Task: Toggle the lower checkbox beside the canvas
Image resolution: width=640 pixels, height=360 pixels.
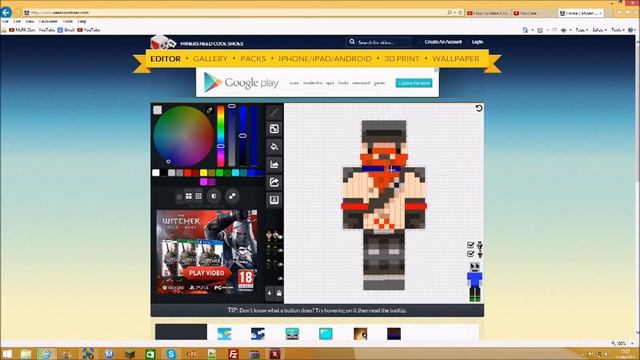Action: pos(471,254)
